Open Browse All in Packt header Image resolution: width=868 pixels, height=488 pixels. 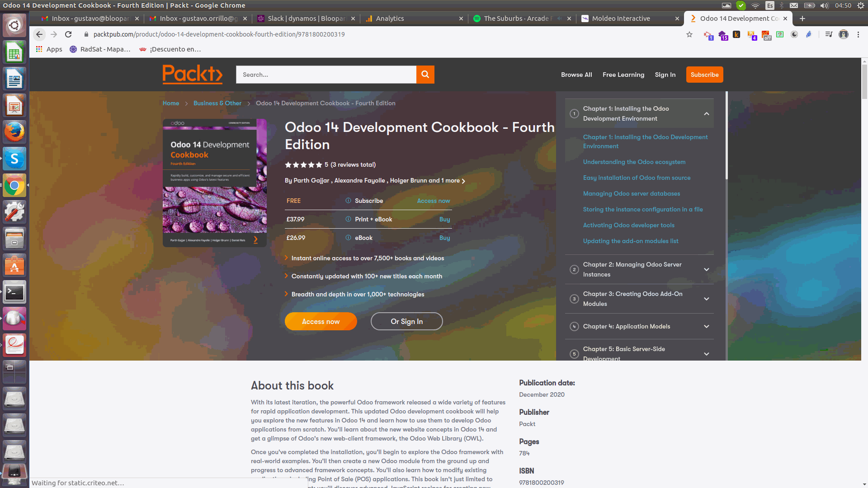[x=576, y=75]
